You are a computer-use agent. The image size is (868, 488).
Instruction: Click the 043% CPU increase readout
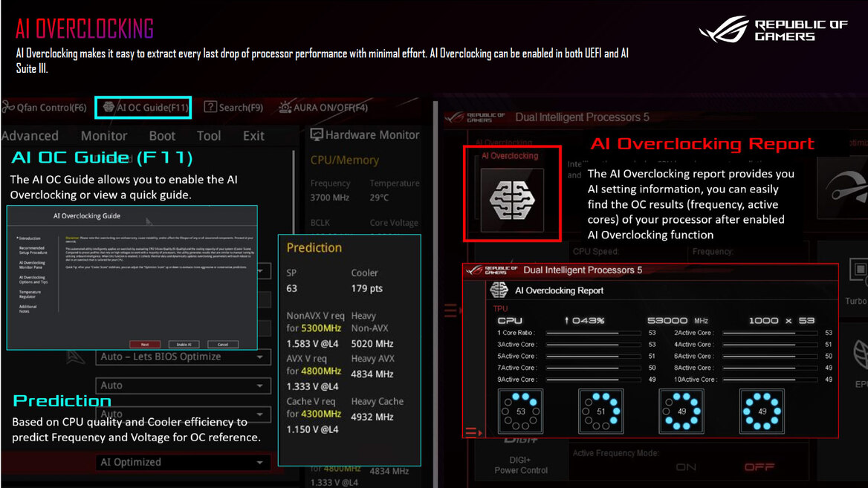point(584,320)
